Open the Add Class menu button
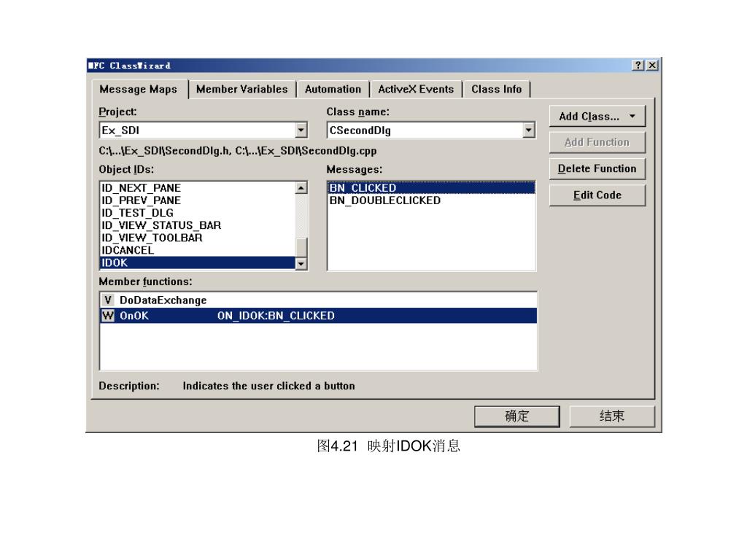 (x=597, y=116)
